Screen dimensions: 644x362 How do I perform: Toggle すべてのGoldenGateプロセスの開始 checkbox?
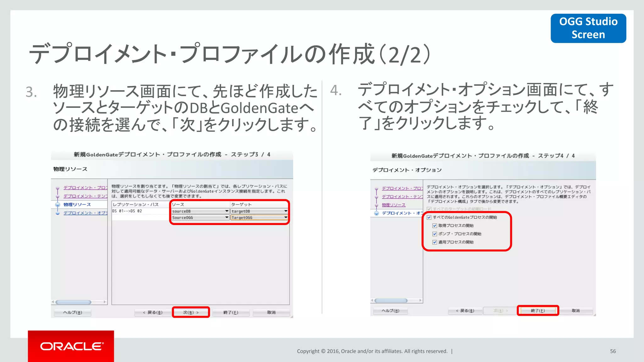click(429, 217)
